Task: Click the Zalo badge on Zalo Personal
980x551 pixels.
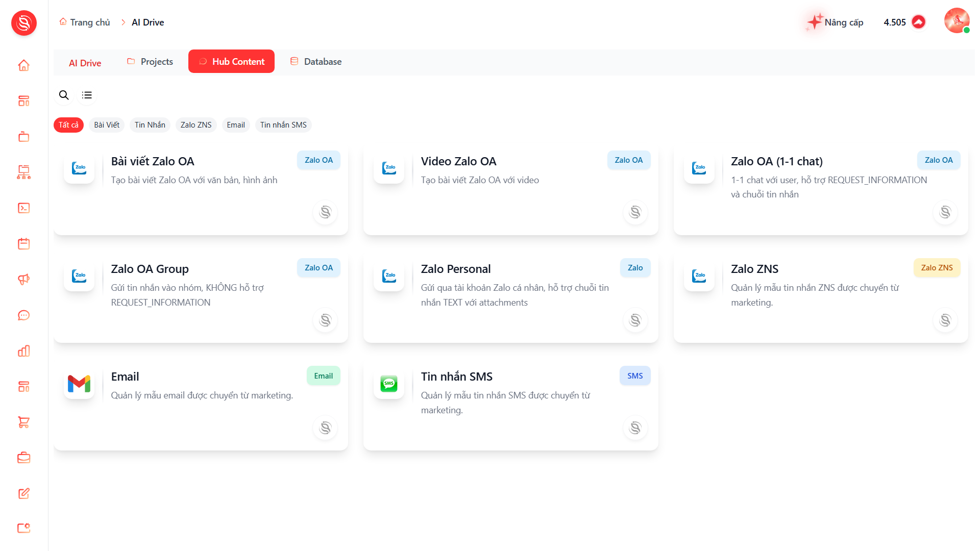Action: click(x=635, y=268)
